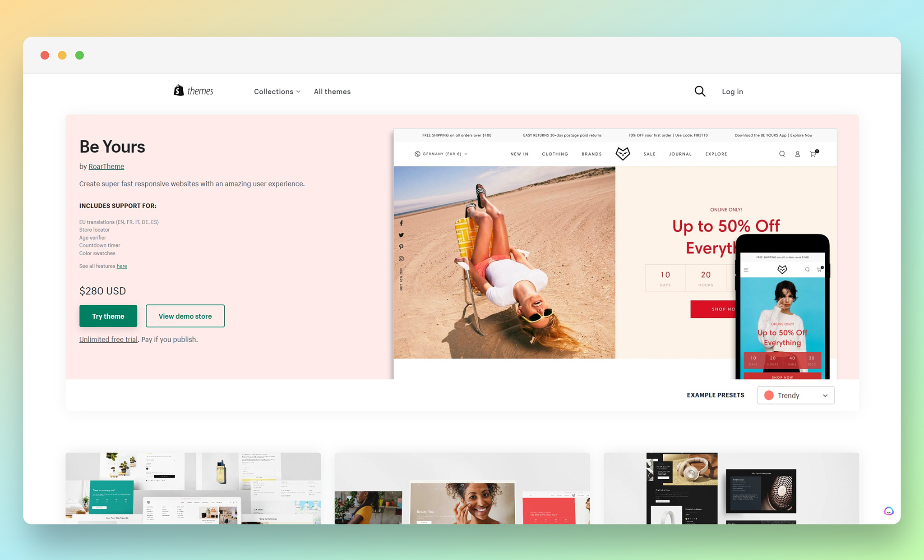Click the Instagram icon on the demo preview
This screenshot has width=924, height=560.
point(401,258)
